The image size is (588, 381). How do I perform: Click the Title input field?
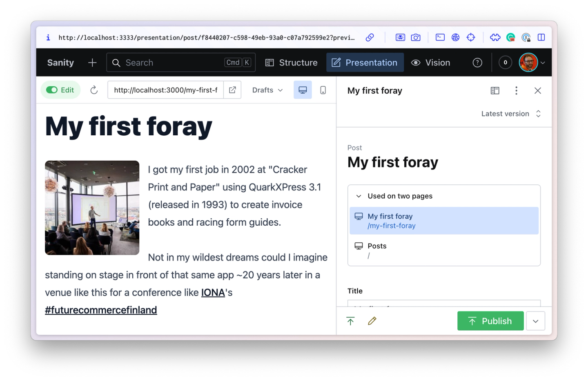[x=444, y=303]
